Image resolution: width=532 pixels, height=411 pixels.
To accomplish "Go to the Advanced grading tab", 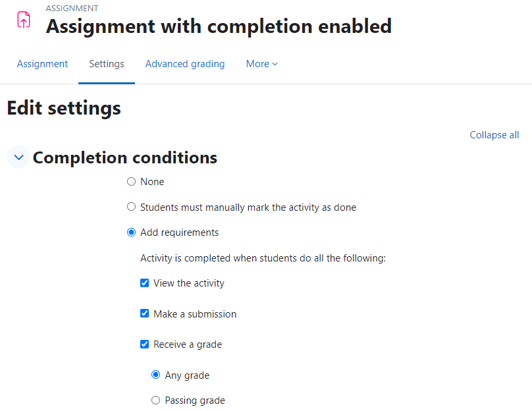I will pyautogui.click(x=185, y=64).
